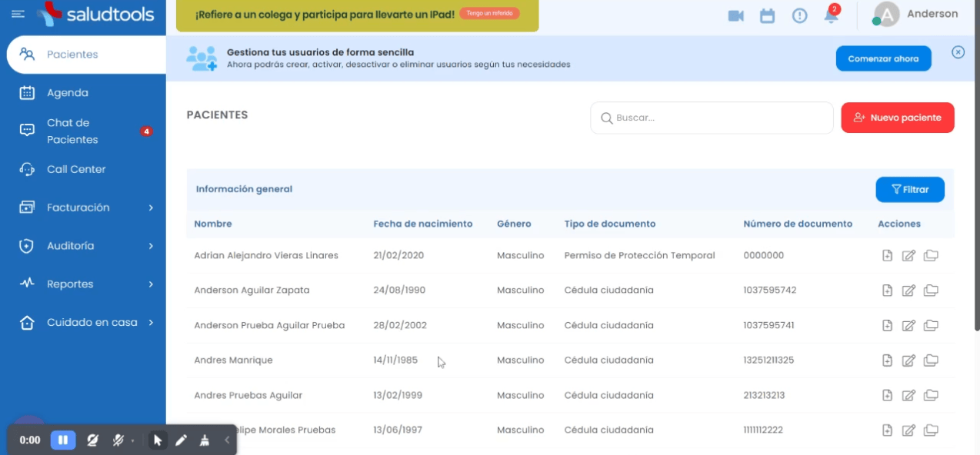Open microphone options dropdown arrow
Image resolution: width=980 pixels, height=455 pixels.
(133, 441)
